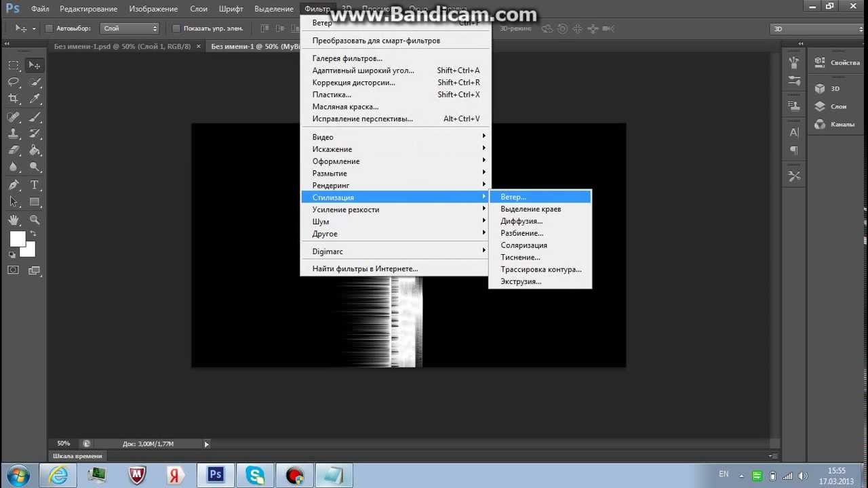The width and height of the screenshot is (868, 488).
Task: Select the Brush tool
Action: coord(34,117)
